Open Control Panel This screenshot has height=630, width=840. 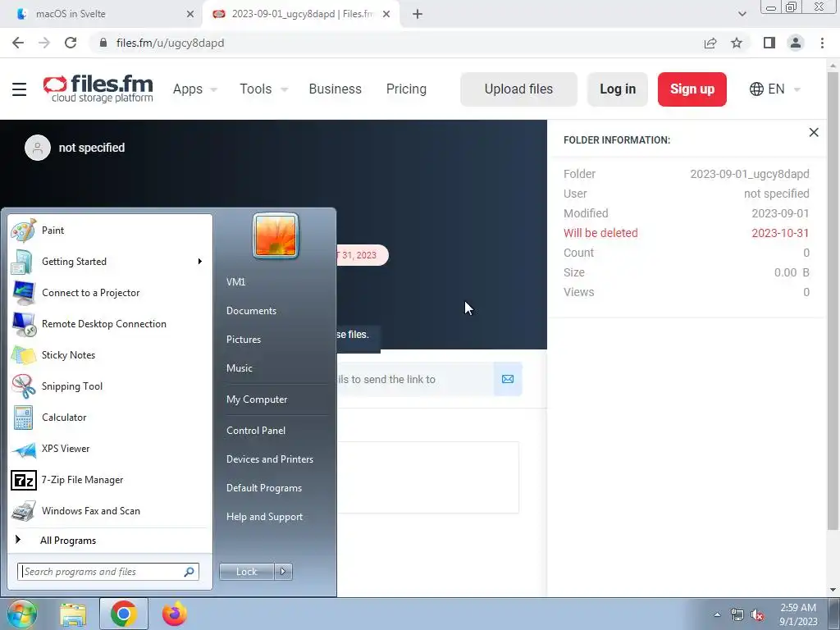(256, 431)
